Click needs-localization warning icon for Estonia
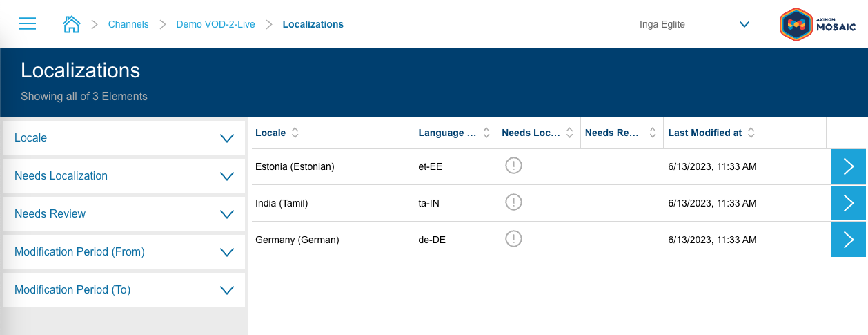The image size is (868, 335). [513, 166]
